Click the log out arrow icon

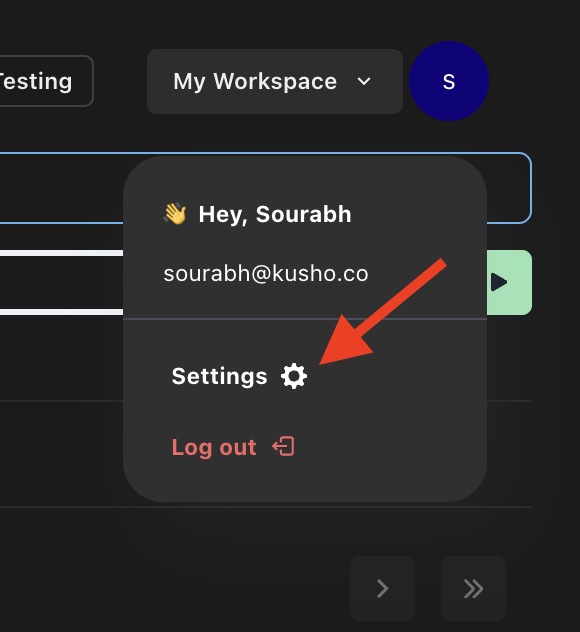click(x=283, y=447)
